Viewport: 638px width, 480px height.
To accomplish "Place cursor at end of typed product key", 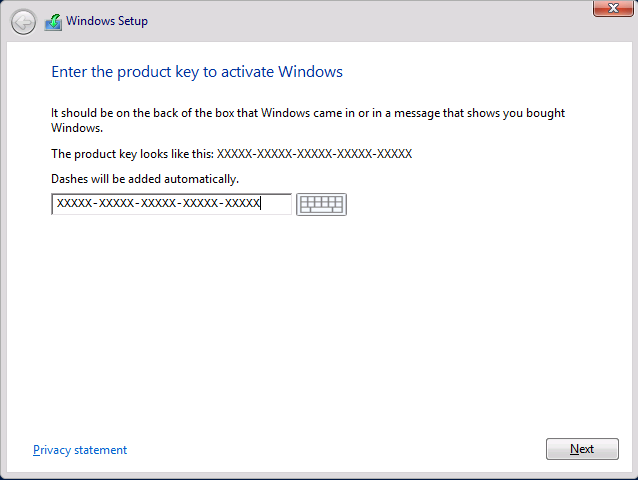I will 260,203.
